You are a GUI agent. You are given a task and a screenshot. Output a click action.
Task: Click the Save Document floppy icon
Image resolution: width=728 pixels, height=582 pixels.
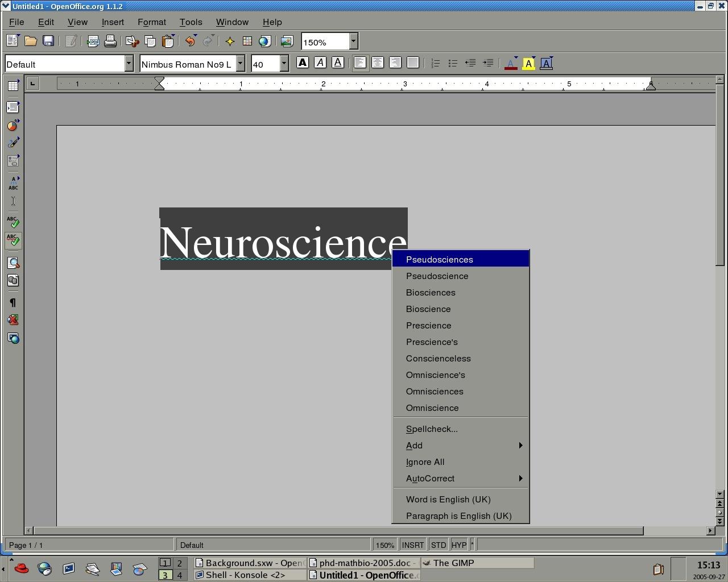pos(48,41)
